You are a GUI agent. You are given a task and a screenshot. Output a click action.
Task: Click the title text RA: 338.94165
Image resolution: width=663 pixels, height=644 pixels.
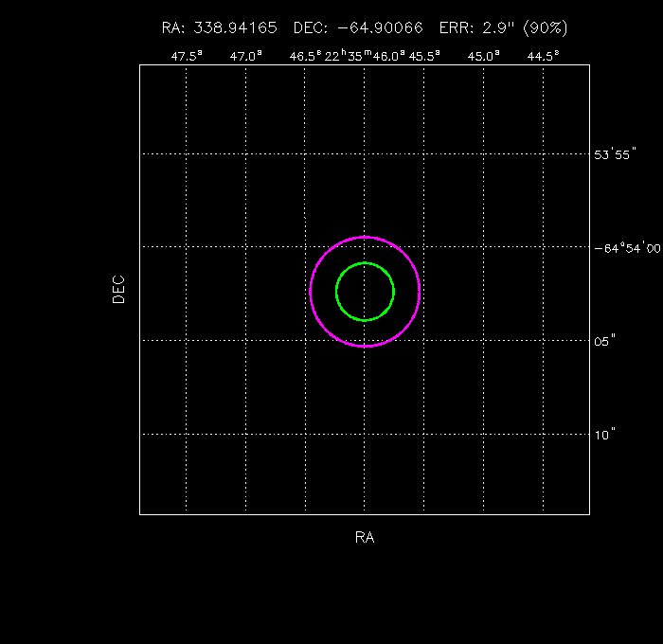[x=220, y=28]
